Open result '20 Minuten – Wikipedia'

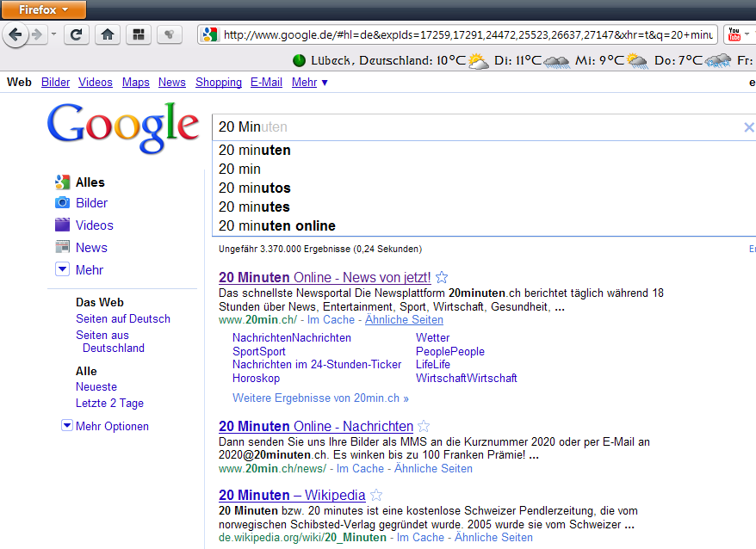(292, 496)
